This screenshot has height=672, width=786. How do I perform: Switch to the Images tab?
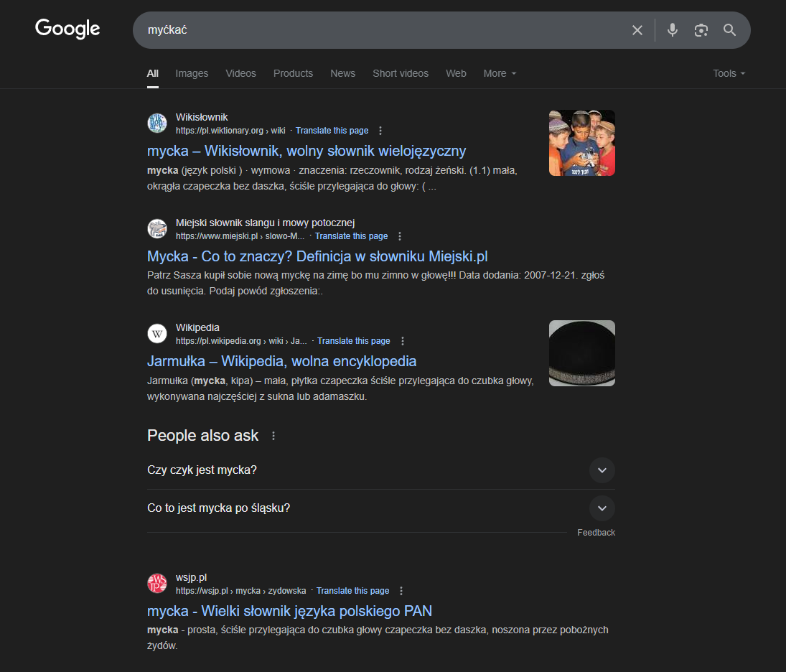click(192, 73)
